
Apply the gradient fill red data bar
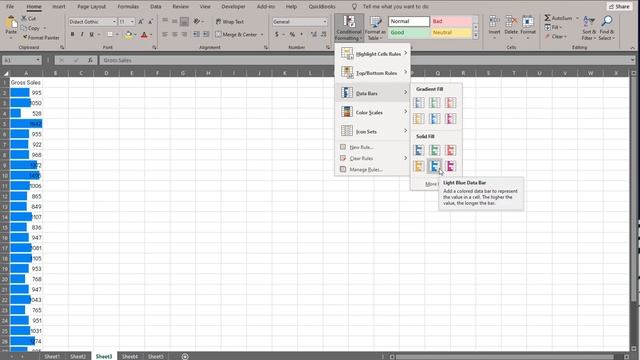[450, 102]
